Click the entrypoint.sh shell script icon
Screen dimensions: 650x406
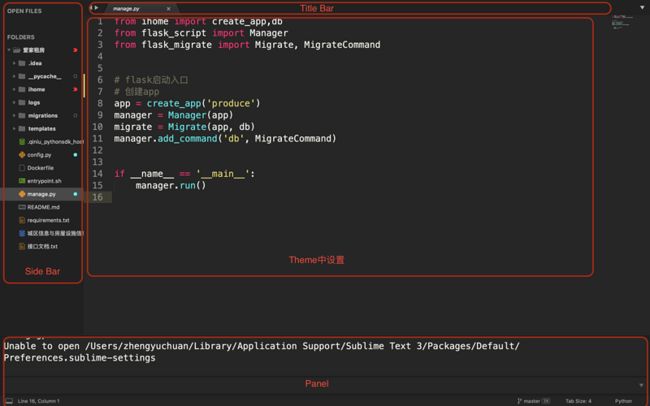point(22,181)
